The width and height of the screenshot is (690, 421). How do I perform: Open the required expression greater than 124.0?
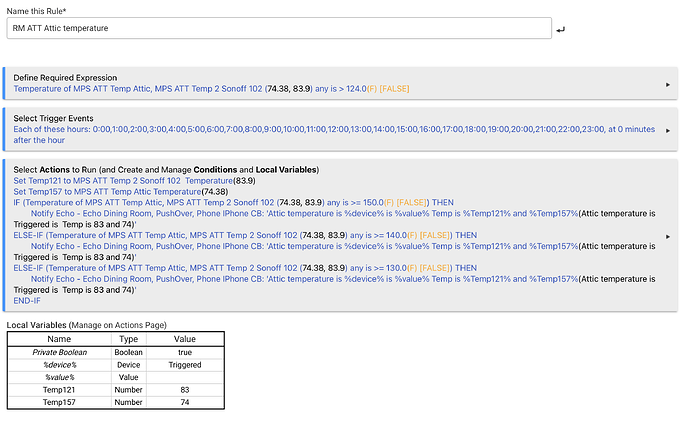click(x=210, y=89)
